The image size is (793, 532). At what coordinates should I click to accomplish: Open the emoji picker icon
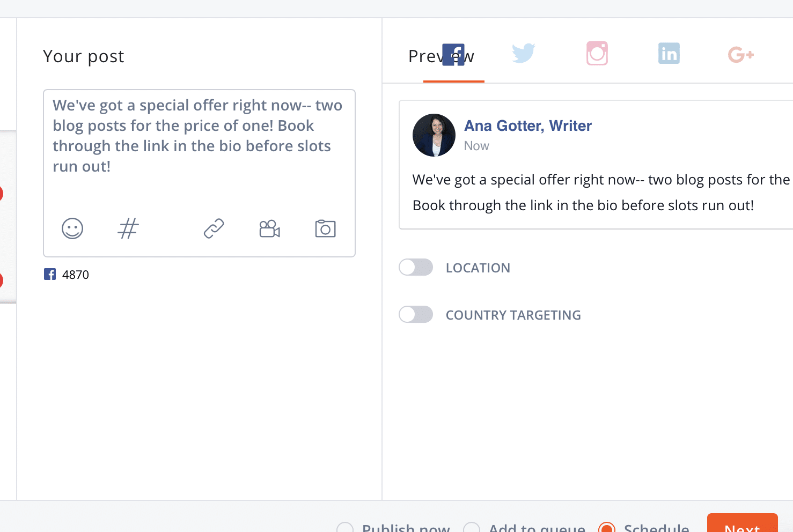pos(72,228)
